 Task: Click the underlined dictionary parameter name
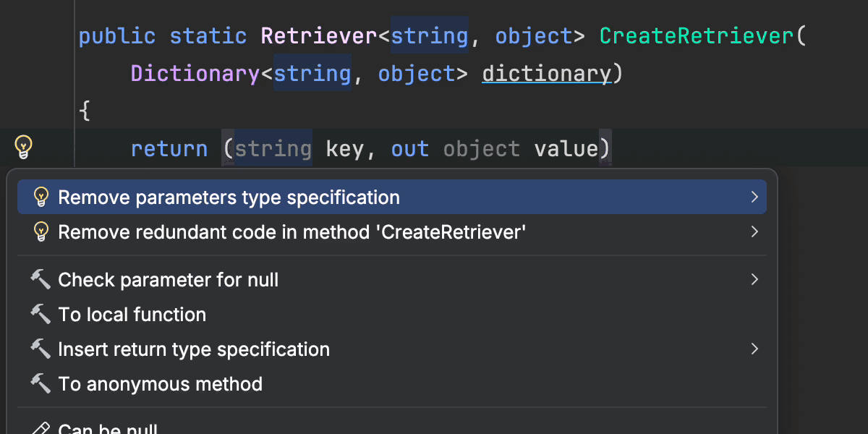[x=546, y=74]
